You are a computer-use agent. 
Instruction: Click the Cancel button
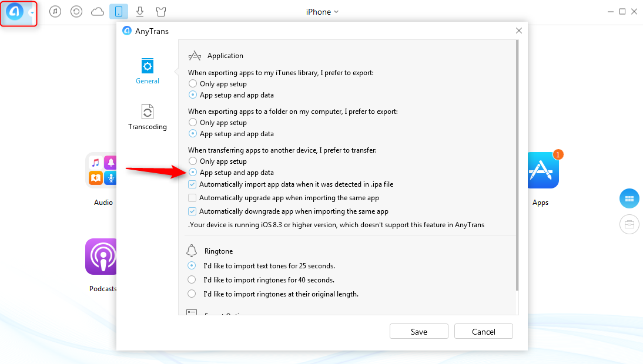pyautogui.click(x=484, y=331)
